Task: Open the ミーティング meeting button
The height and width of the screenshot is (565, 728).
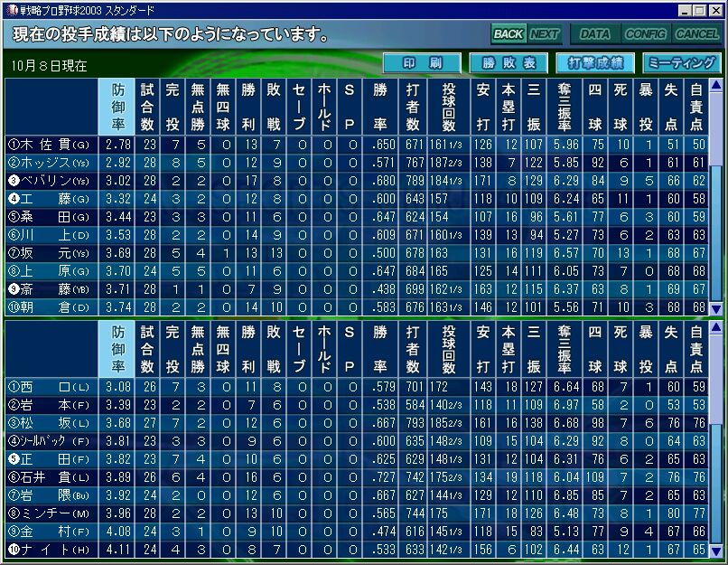Action: 682,62
